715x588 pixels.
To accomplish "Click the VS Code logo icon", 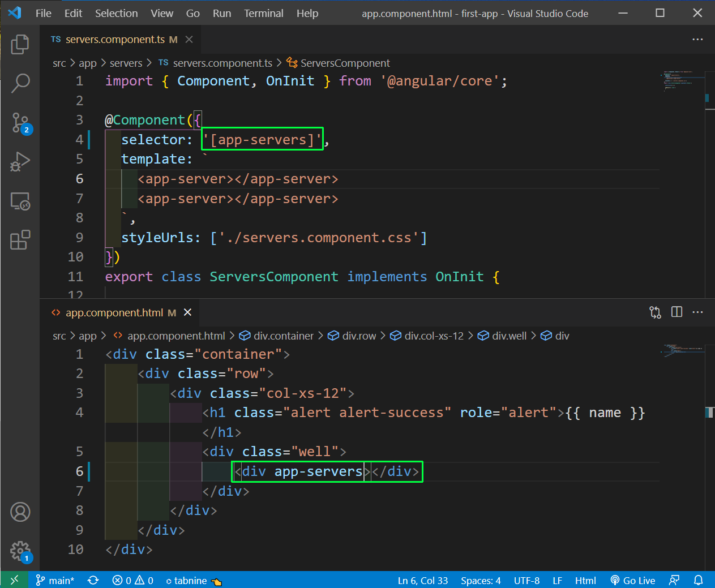I will click(x=15, y=13).
